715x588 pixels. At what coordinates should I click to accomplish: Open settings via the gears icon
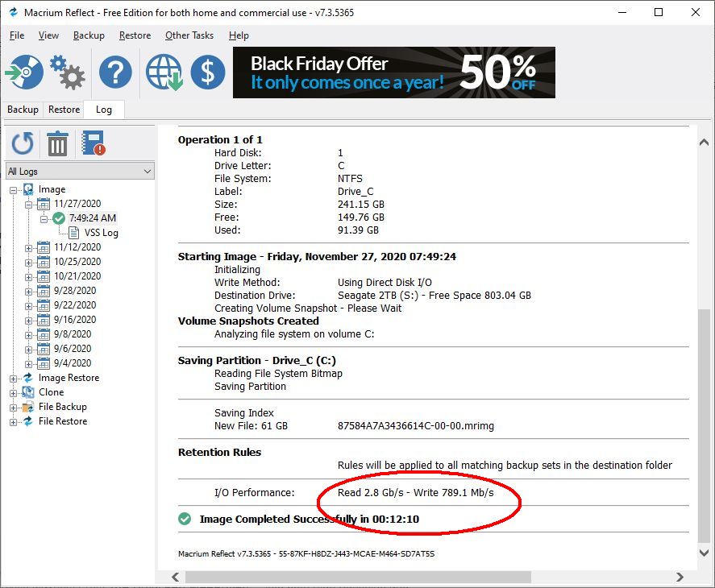click(x=68, y=72)
